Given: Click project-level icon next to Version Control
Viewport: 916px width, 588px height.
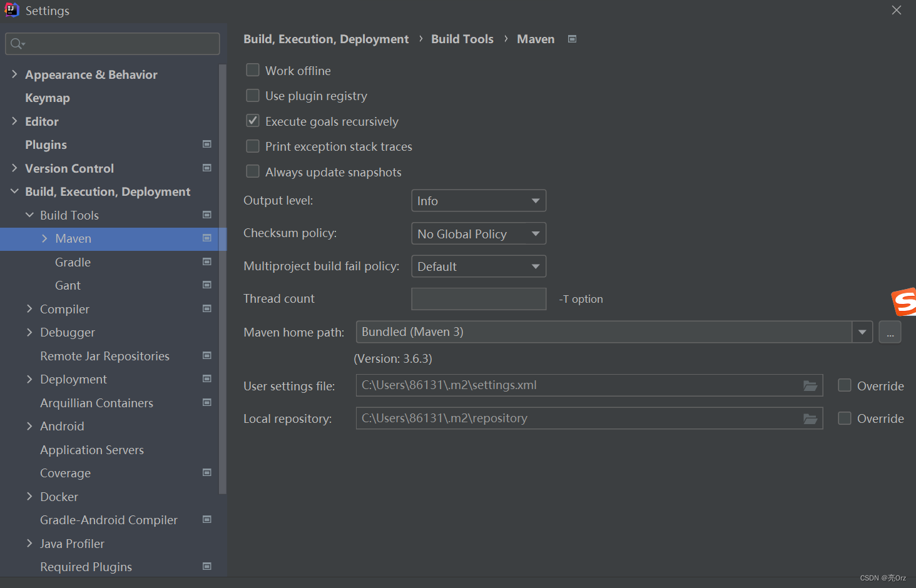Looking at the screenshot, I should [207, 168].
